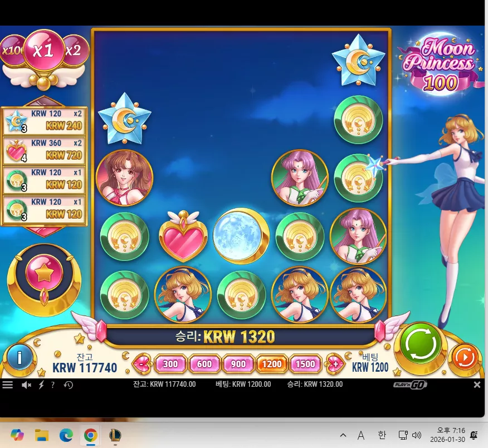Click the x1 multiplier orb
Image resolution: width=488 pixels, height=448 pixels.
click(43, 50)
